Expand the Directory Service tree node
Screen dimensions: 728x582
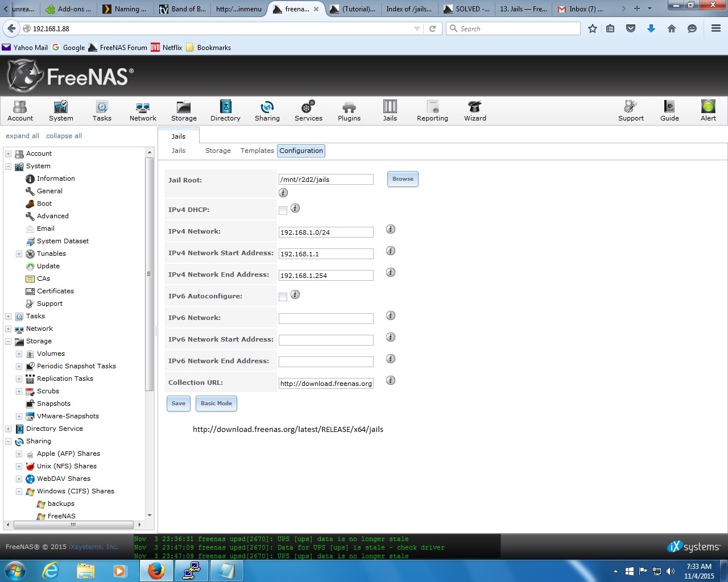point(8,429)
